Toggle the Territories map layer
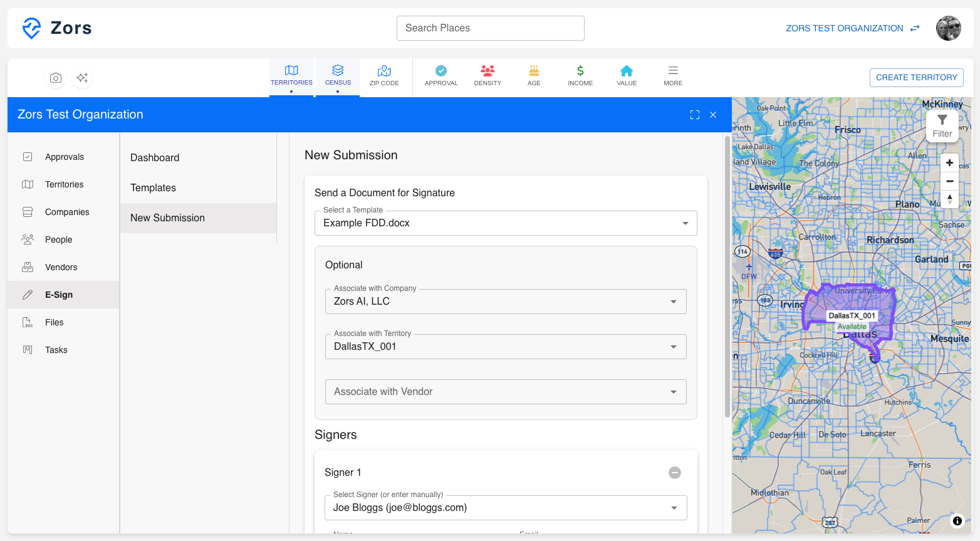Image resolution: width=980 pixels, height=541 pixels. 291,75
